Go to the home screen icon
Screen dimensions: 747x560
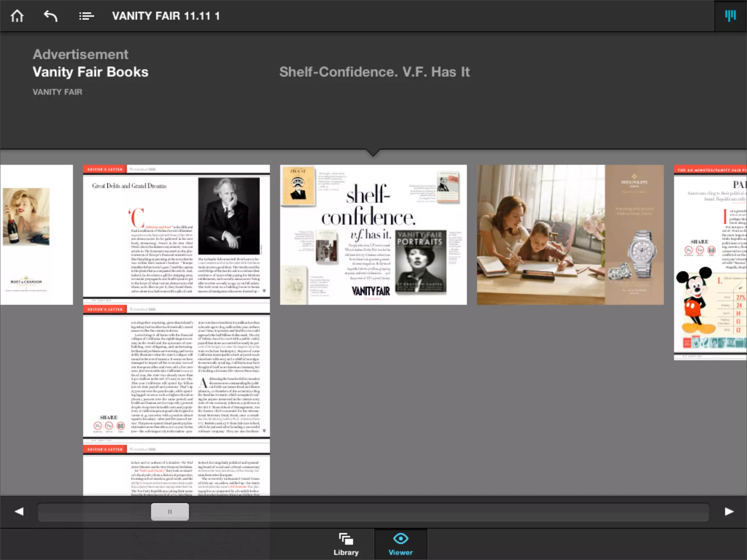coord(17,16)
